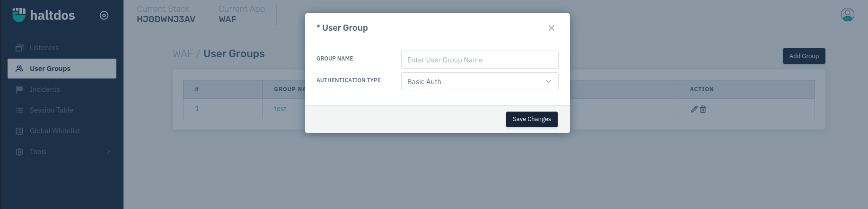Image resolution: width=868 pixels, height=209 pixels.
Task: Edit the test group with the pencil icon
Action: pos(694,109)
